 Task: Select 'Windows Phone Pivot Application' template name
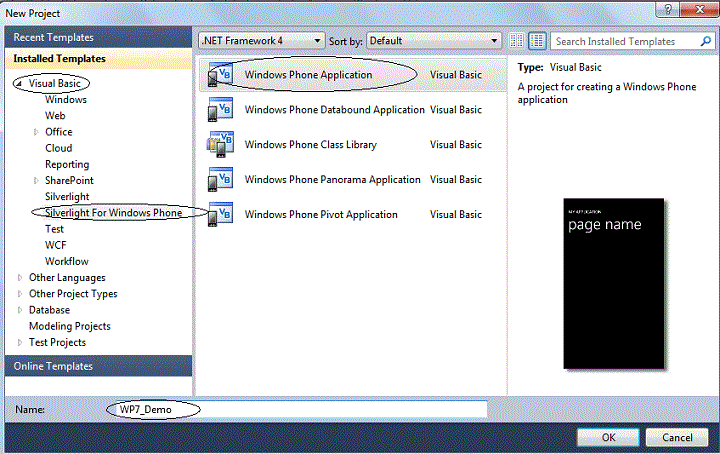click(321, 214)
